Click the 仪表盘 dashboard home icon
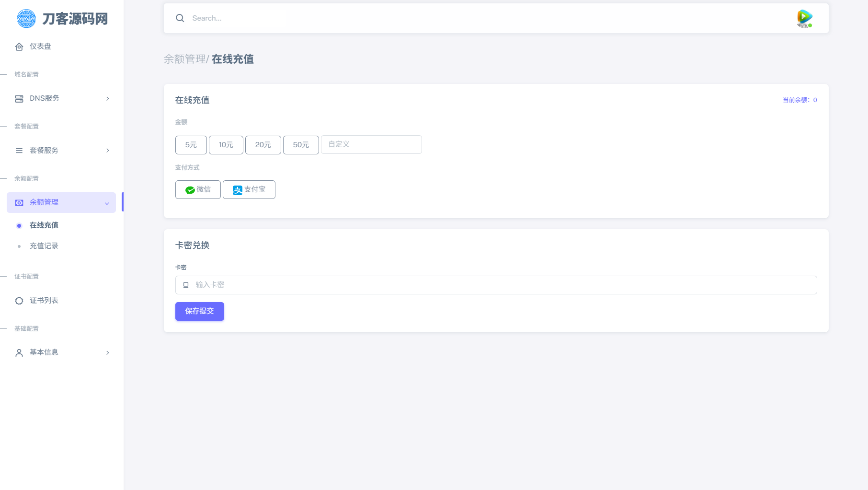The width and height of the screenshot is (868, 490). point(19,47)
